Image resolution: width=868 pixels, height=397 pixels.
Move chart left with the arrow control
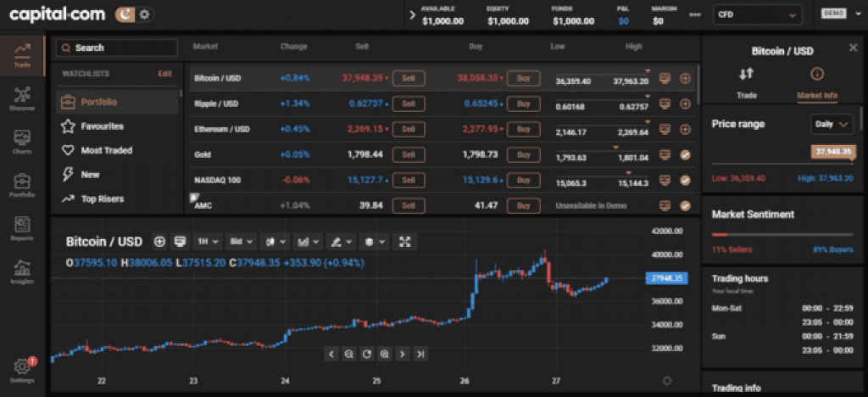(x=331, y=354)
